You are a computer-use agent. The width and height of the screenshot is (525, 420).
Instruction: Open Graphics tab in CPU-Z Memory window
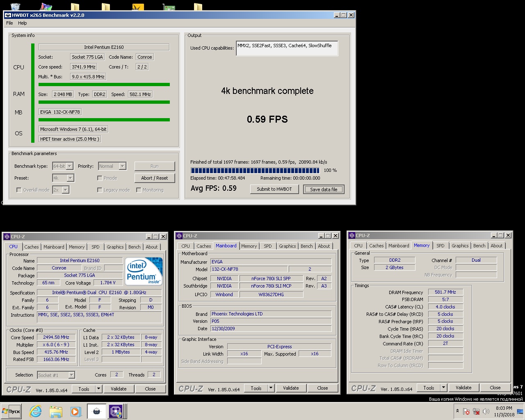[460, 246]
